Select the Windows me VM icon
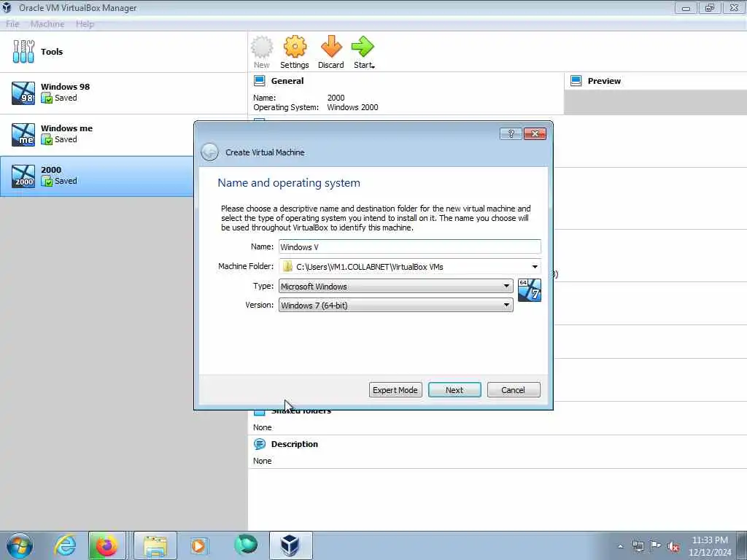Image resolution: width=747 pixels, height=560 pixels. 23,134
